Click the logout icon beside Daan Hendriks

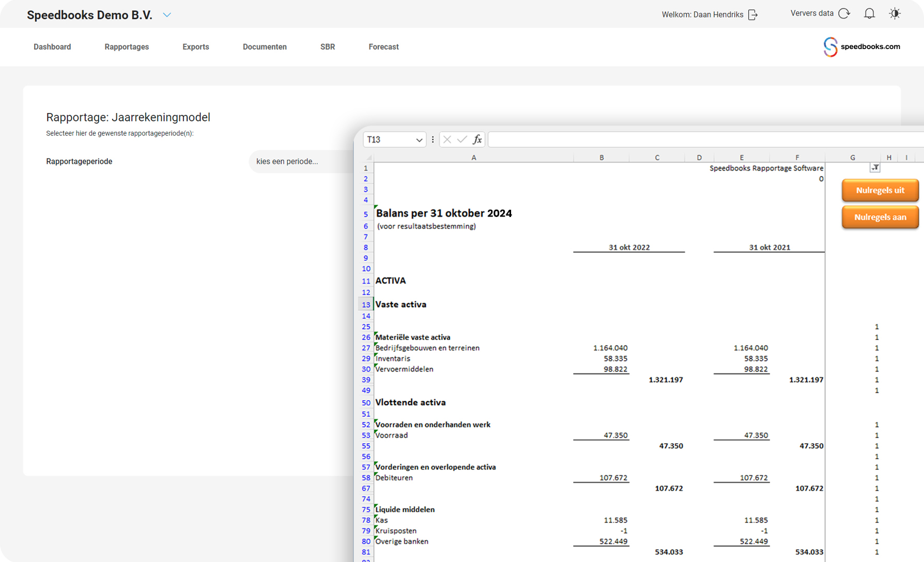coord(753,14)
